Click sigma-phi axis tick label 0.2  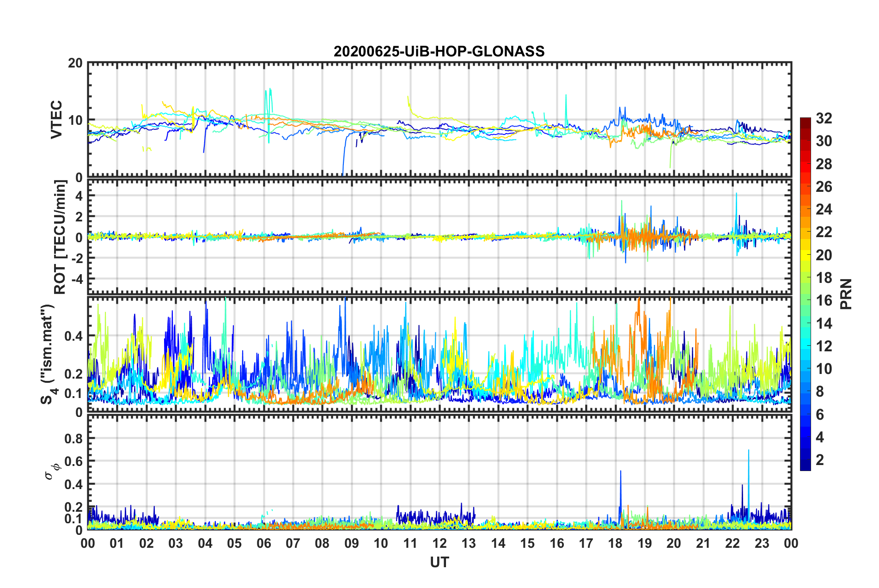pyautogui.click(x=74, y=507)
